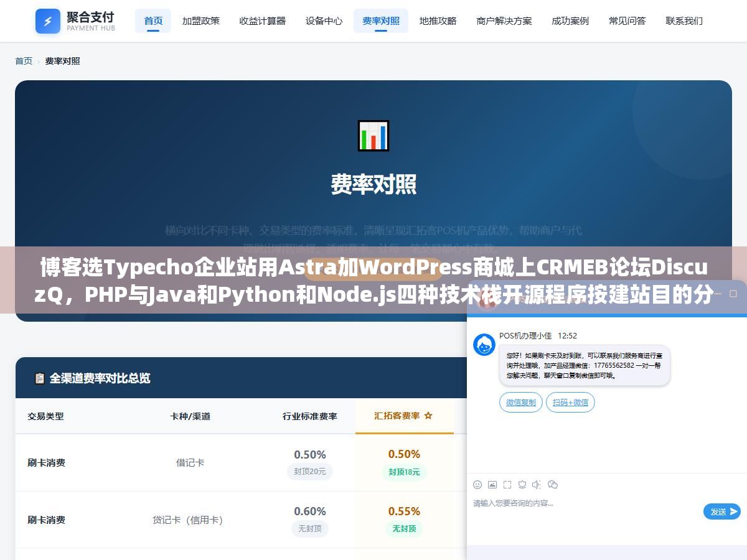This screenshot has height=560, width=747.
Task: Open the emoji picker in chat
Action: 477,485
